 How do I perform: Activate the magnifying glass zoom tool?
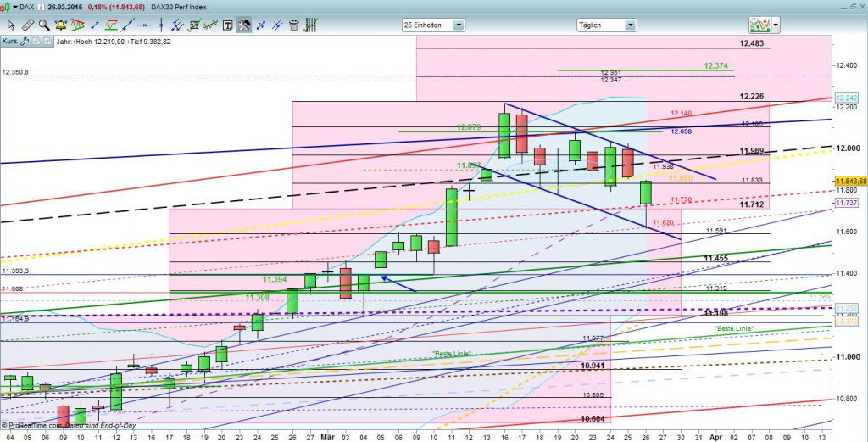click(x=44, y=25)
